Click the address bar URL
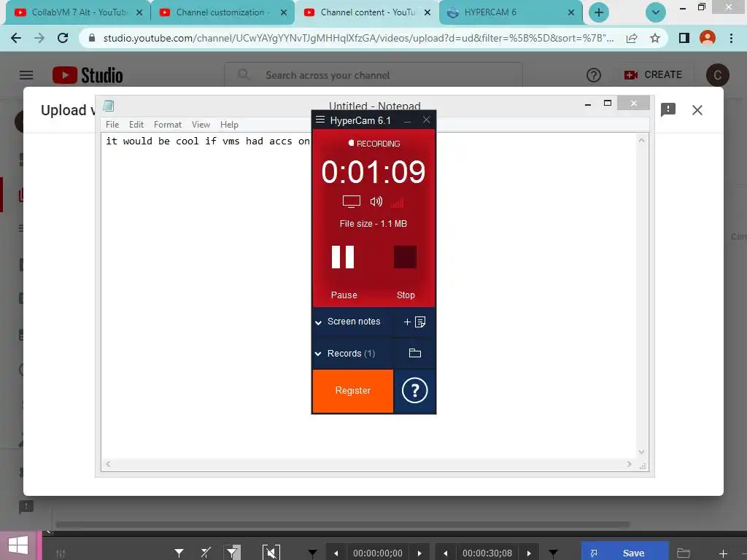 pyautogui.click(x=358, y=38)
